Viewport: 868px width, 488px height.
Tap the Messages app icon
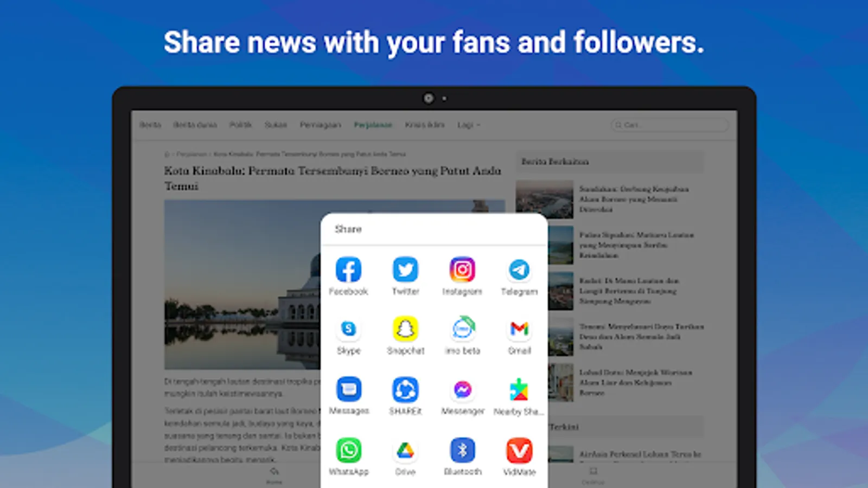pos(348,389)
